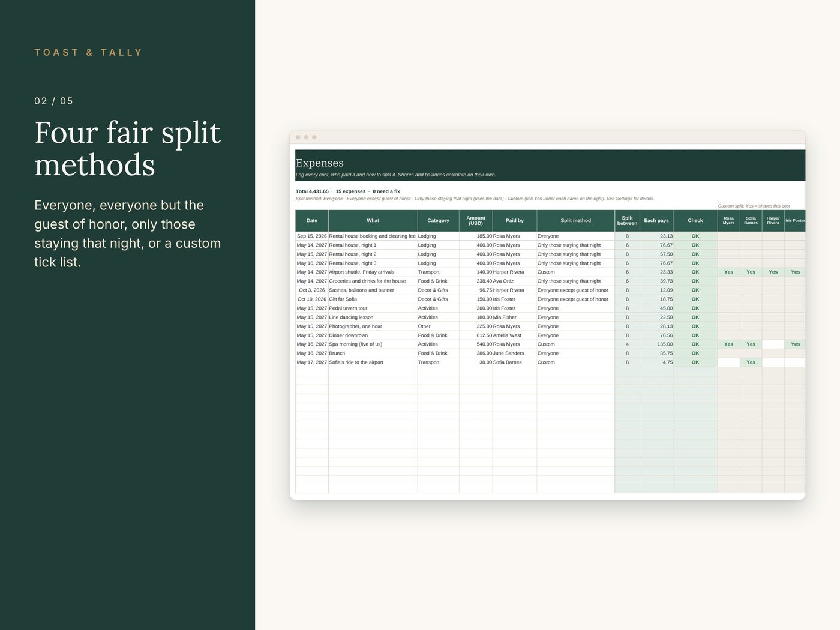Select the 612.50 amount cell
The width and height of the screenshot is (840, 630).
476,335
